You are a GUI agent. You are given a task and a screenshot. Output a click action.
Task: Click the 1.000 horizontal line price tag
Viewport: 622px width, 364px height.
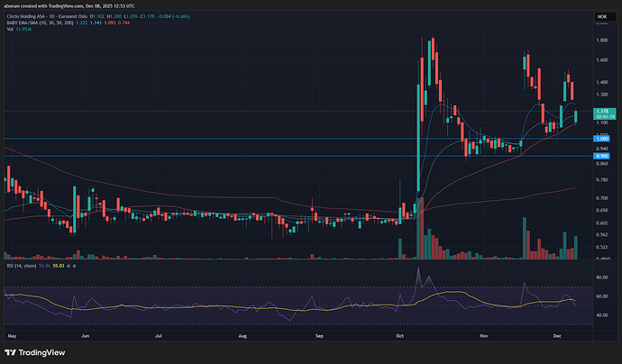tap(599, 139)
